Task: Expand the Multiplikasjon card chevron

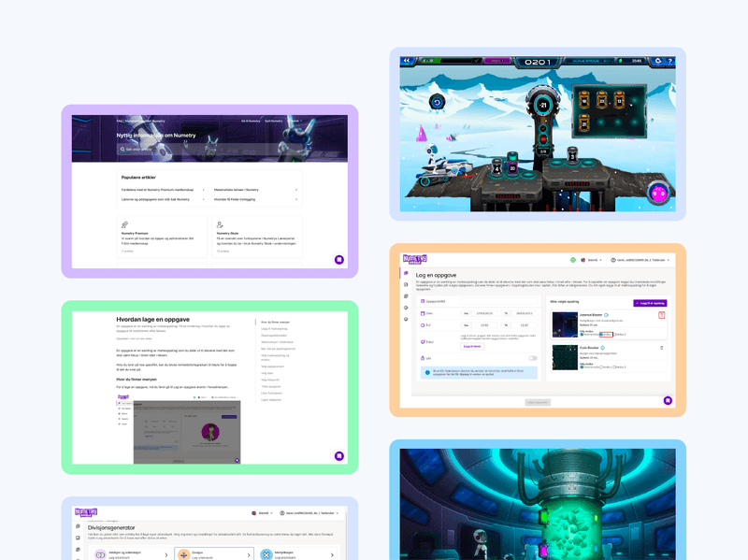Action: (x=332, y=554)
